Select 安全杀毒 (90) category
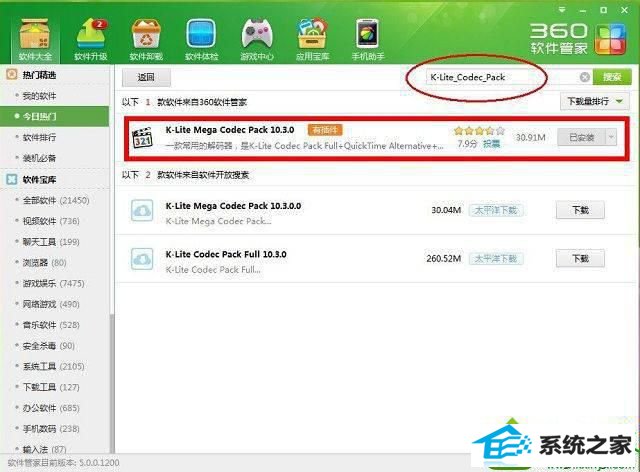Image resolution: width=640 pixels, height=472 pixels. 48,346
